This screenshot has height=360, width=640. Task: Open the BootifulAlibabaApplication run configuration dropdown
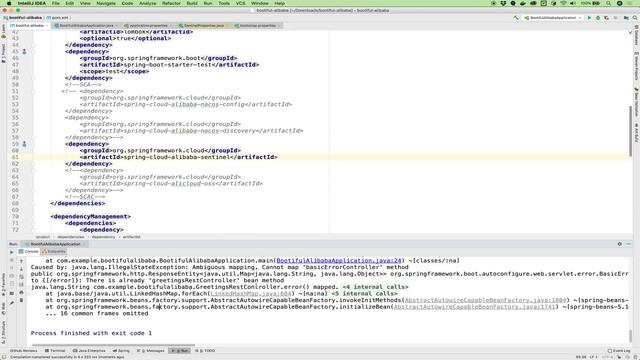[x=553, y=18]
